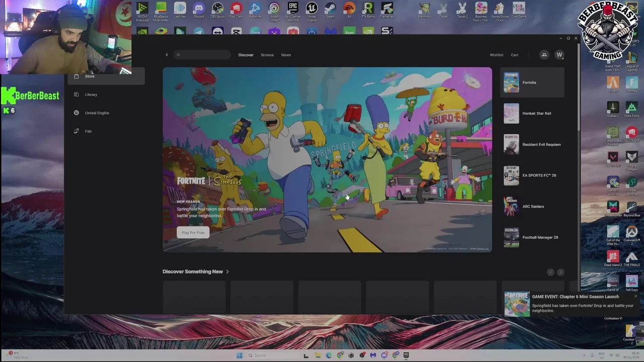Select Store in the launcher sidebar
The width and height of the screenshot is (644, 362).
point(106,76)
